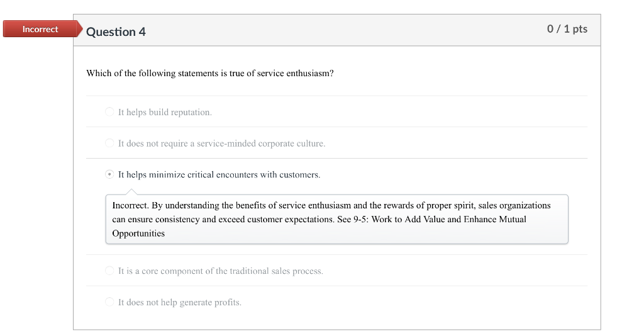Click the 'minimize critical encounters with customers' answer text
The height and width of the screenshot is (333, 644).
point(219,174)
